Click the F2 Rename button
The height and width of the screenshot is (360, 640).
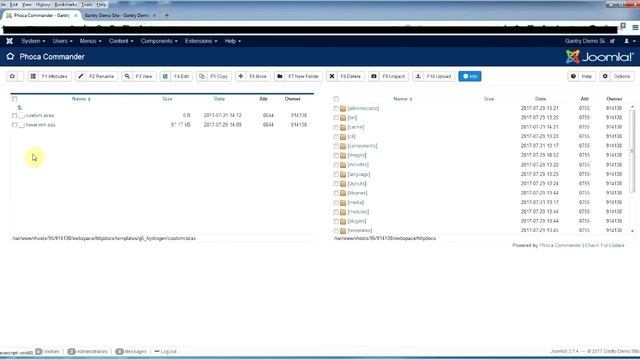[96, 76]
